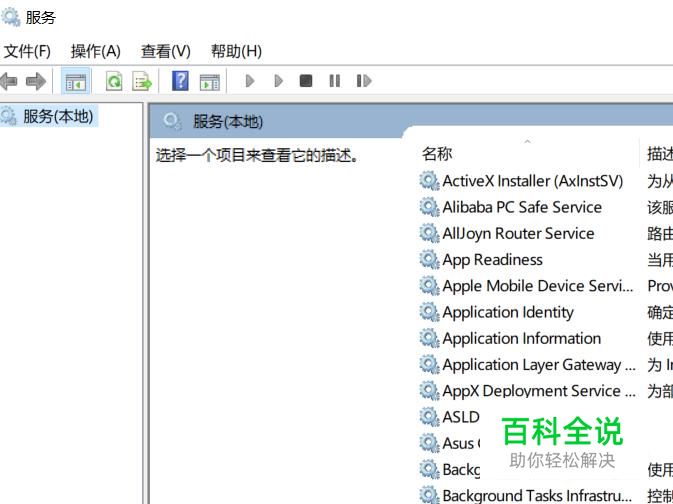This screenshot has width=673, height=504.
Task: Click the Pause service icon
Action: (x=334, y=81)
